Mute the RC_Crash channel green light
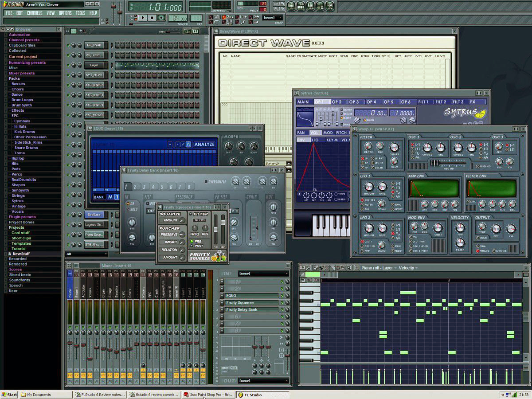The image size is (532, 399). pyautogui.click(x=68, y=45)
